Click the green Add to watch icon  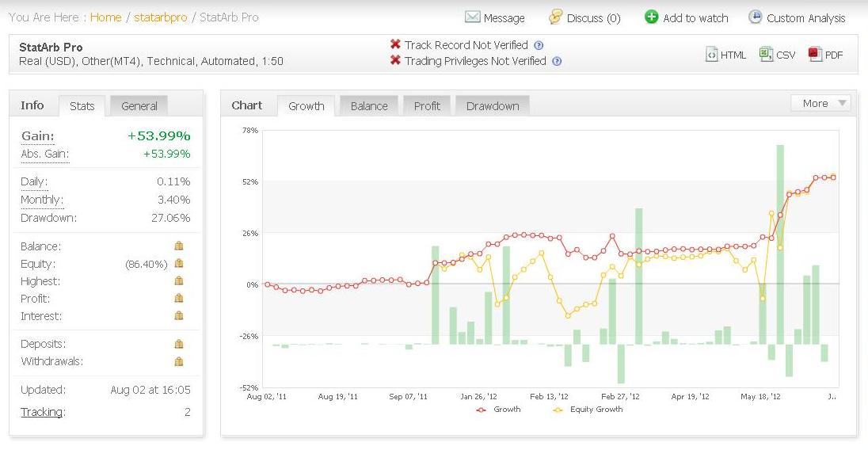pos(652,17)
